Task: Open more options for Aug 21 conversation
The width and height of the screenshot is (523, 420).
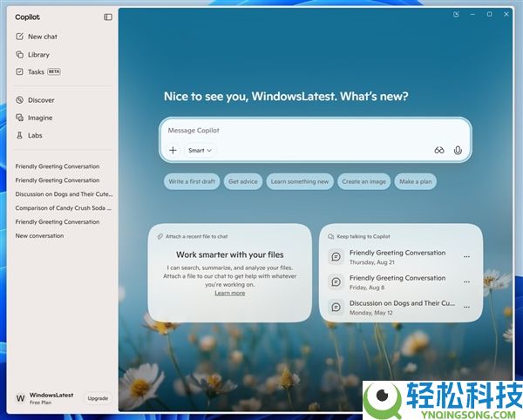Action: (x=466, y=257)
